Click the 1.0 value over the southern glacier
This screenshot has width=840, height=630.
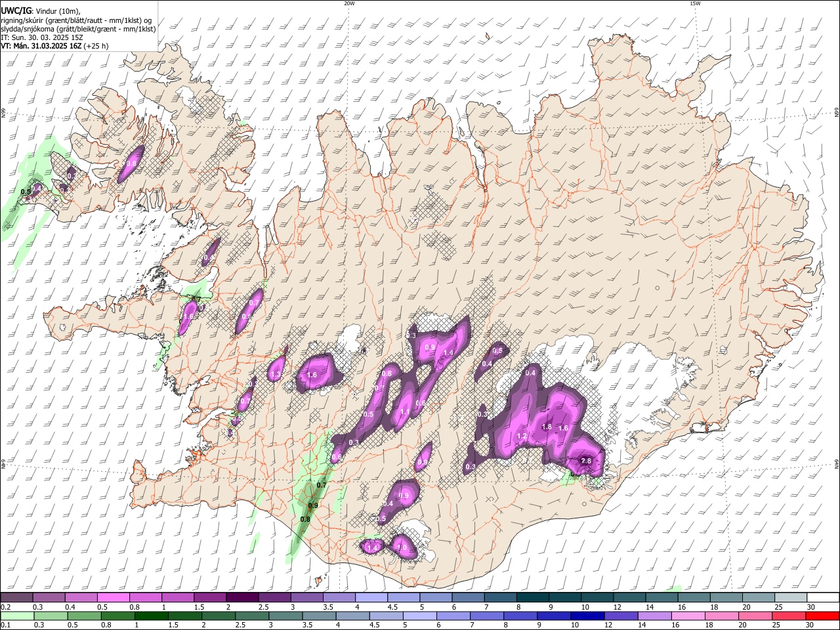point(402,547)
